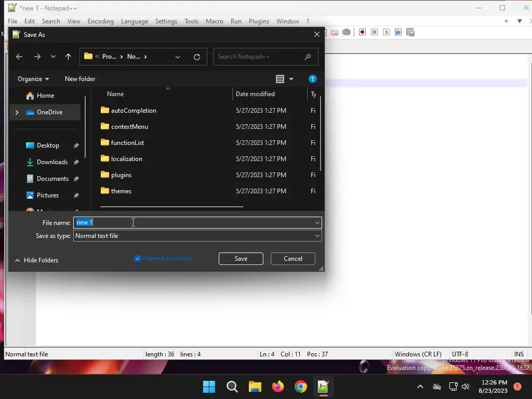Screen dimensions: 532x399
Task: Click the search magnifier in Save As dialog
Action: coord(308,57)
